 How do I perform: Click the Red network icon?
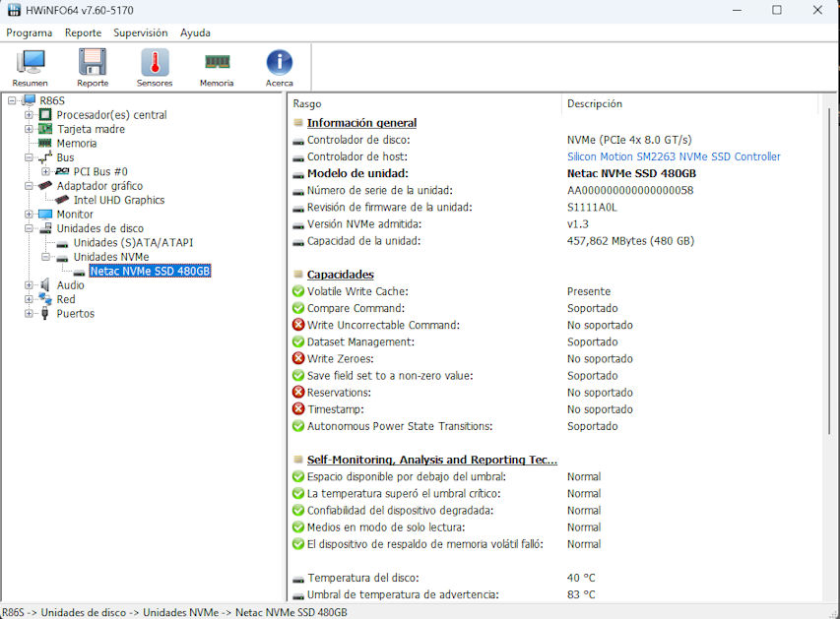coord(45,299)
